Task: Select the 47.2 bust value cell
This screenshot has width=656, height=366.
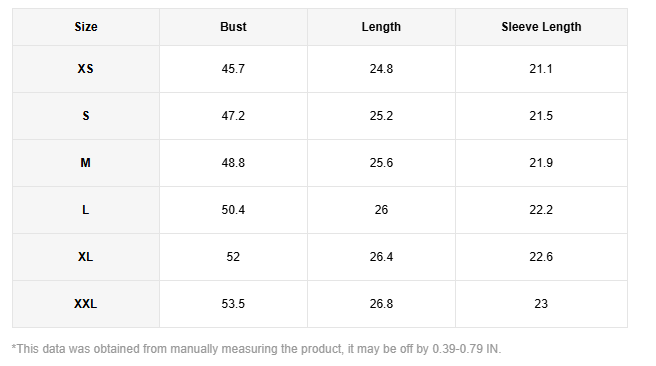Action: [x=233, y=116]
